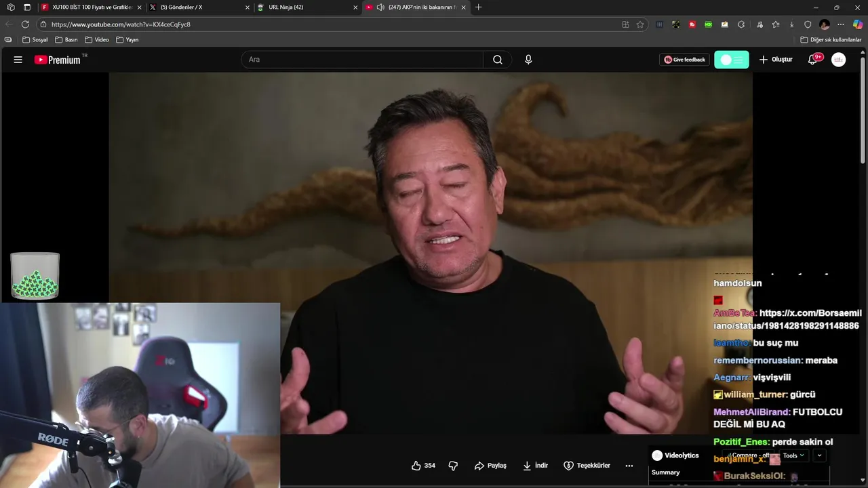
Task: Open the Basın bookmarks folder
Action: point(66,40)
